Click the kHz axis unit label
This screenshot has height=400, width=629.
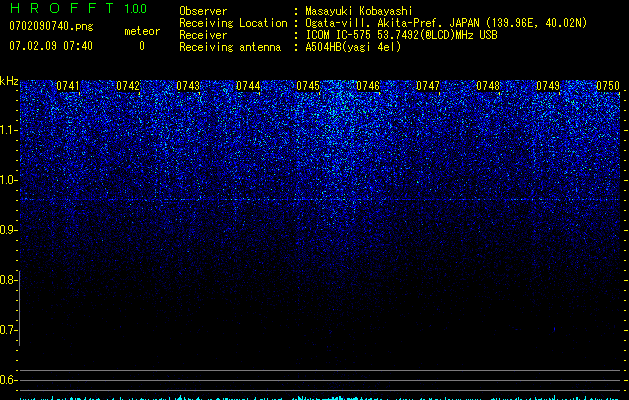click(x=9, y=81)
